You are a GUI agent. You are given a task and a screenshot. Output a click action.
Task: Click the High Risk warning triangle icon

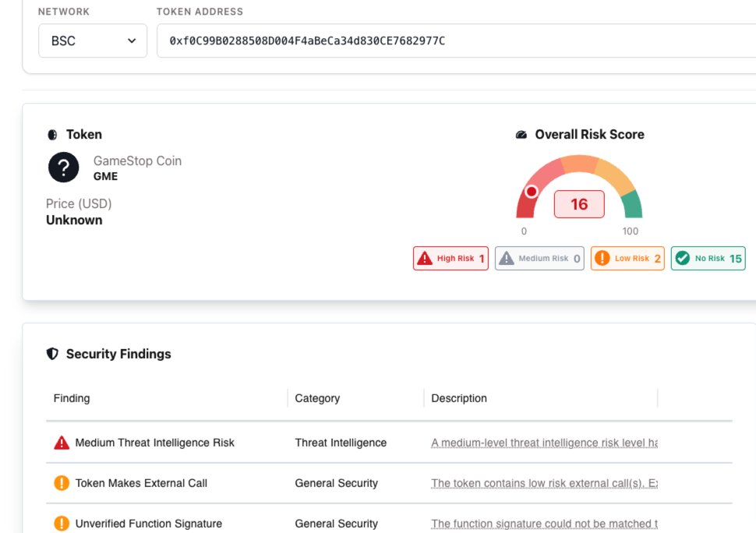pyautogui.click(x=425, y=258)
